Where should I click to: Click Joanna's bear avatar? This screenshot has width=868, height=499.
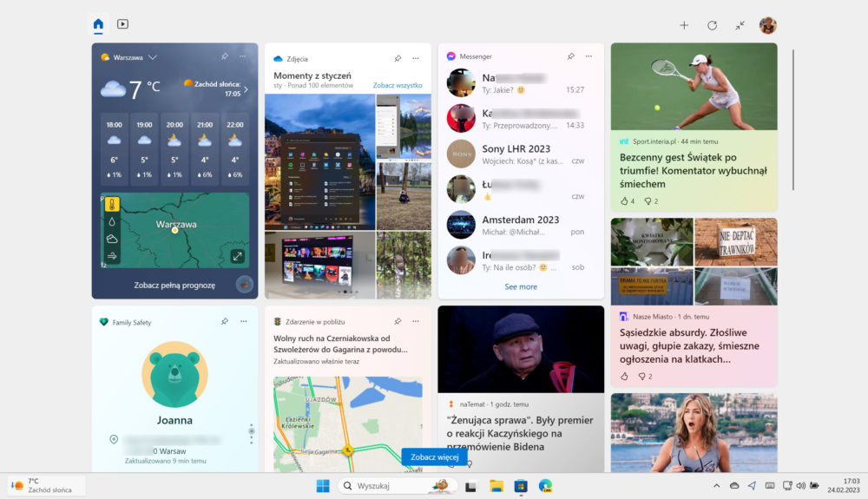coord(175,375)
